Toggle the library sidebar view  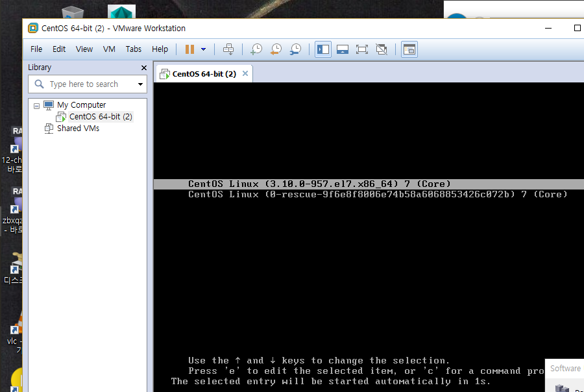(x=323, y=49)
